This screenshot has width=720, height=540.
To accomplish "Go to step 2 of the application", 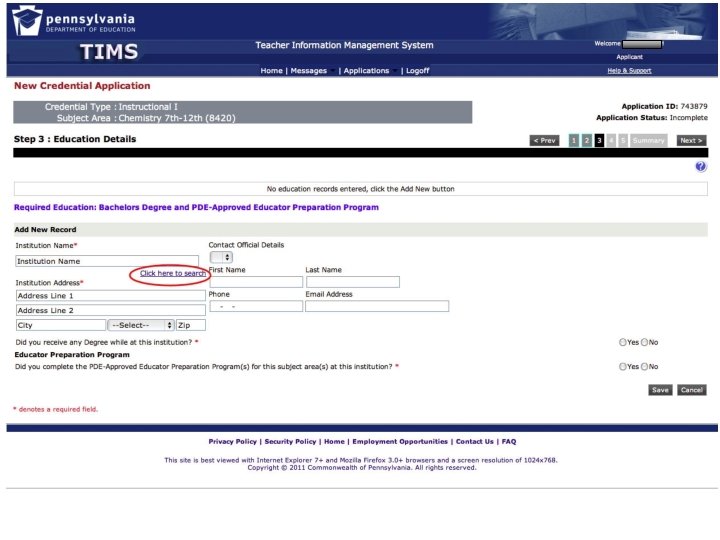I will coord(586,141).
